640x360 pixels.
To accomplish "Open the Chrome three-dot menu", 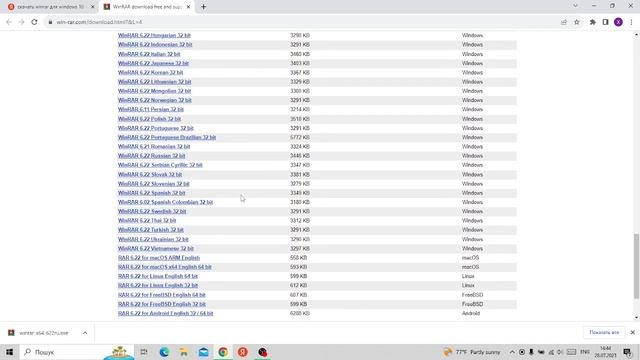I will tap(631, 22).
